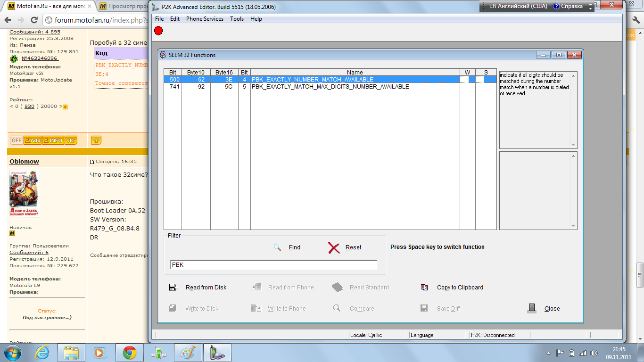Reset the filter with the red X

[x=345, y=247]
